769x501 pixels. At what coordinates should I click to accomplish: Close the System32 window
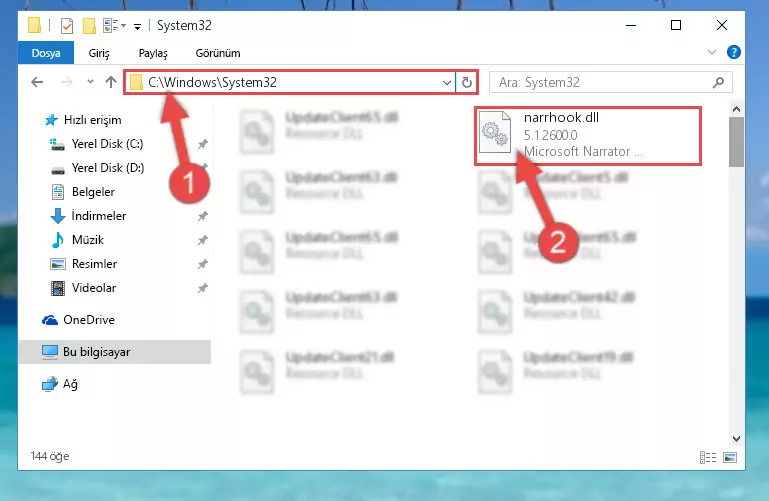click(x=721, y=25)
